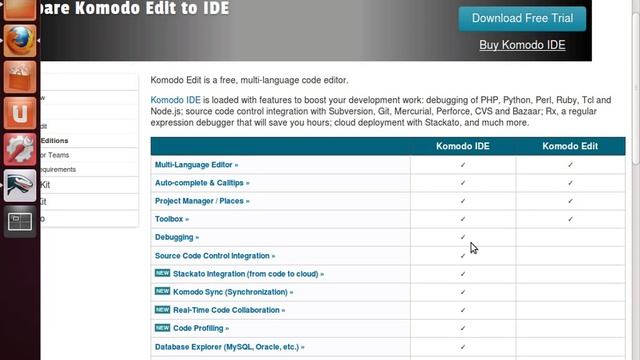Open Source Code Control Integration link
640x360 pixels.
click(x=215, y=256)
